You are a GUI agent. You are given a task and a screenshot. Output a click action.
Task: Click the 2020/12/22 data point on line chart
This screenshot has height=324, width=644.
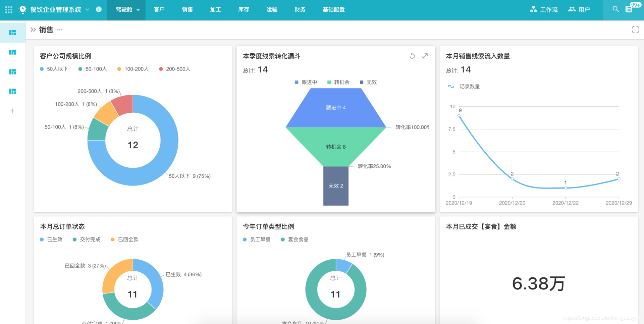566,188
